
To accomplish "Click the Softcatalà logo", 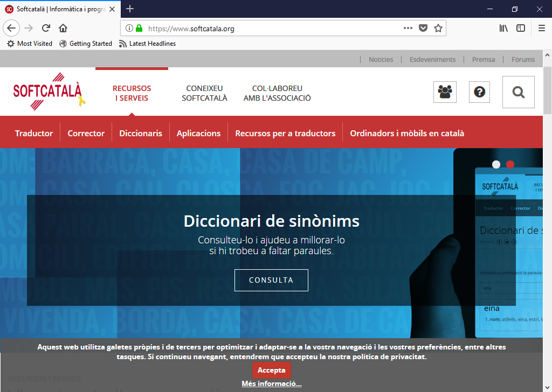I will pyautogui.click(x=49, y=92).
